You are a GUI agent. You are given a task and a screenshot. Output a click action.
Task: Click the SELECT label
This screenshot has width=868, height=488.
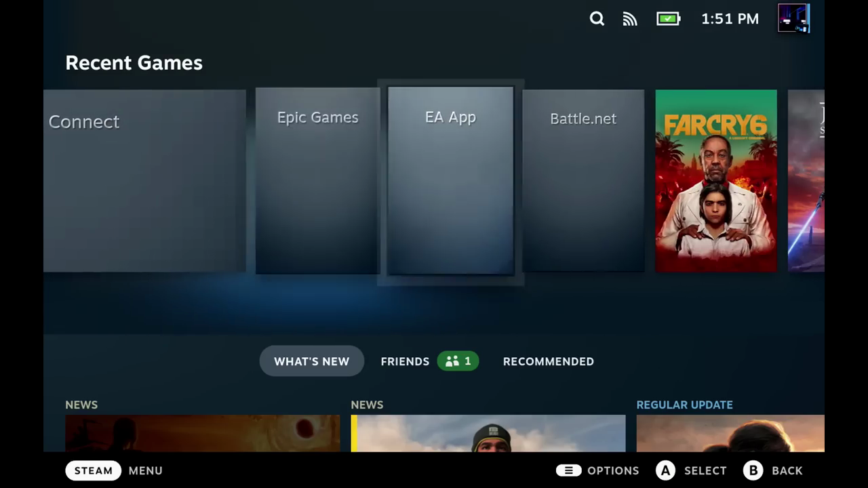click(x=705, y=470)
